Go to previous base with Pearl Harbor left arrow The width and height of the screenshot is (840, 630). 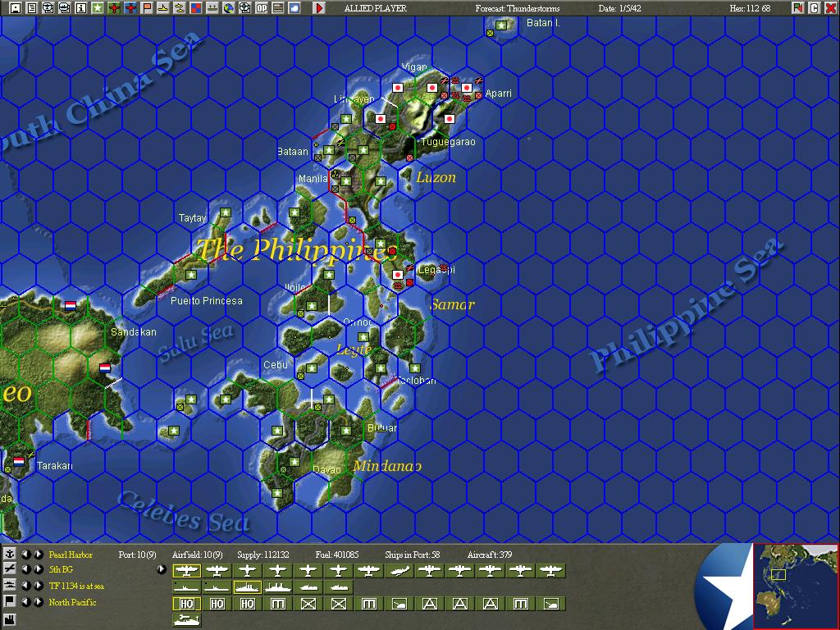25,554
